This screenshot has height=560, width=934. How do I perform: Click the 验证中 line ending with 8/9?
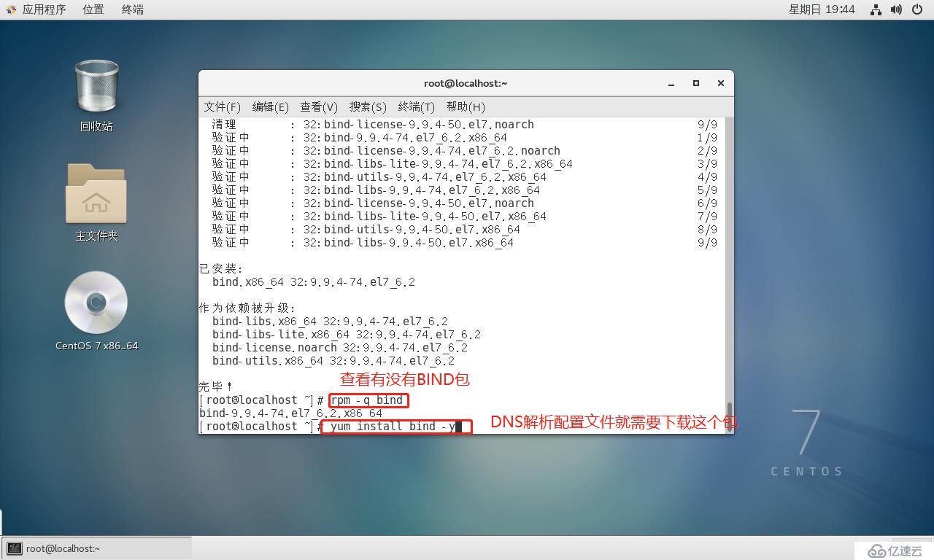coord(465,230)
